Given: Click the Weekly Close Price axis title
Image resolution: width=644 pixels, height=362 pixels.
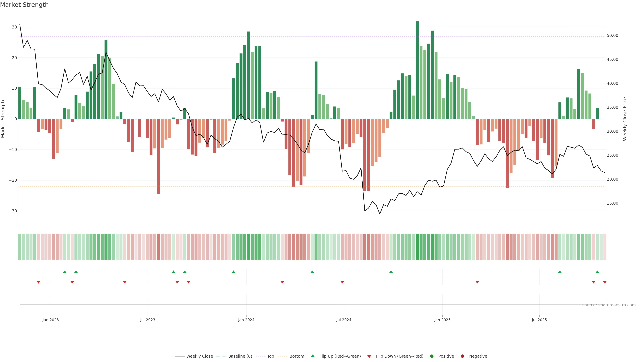Looking at the screenshot, I should click(625, 119).
